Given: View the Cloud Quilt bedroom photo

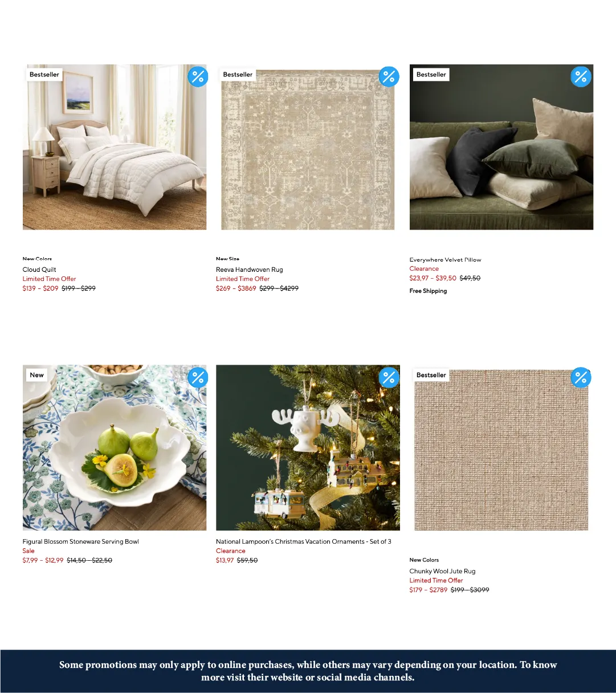Looking at the screenshot, I should click(115, 147).
